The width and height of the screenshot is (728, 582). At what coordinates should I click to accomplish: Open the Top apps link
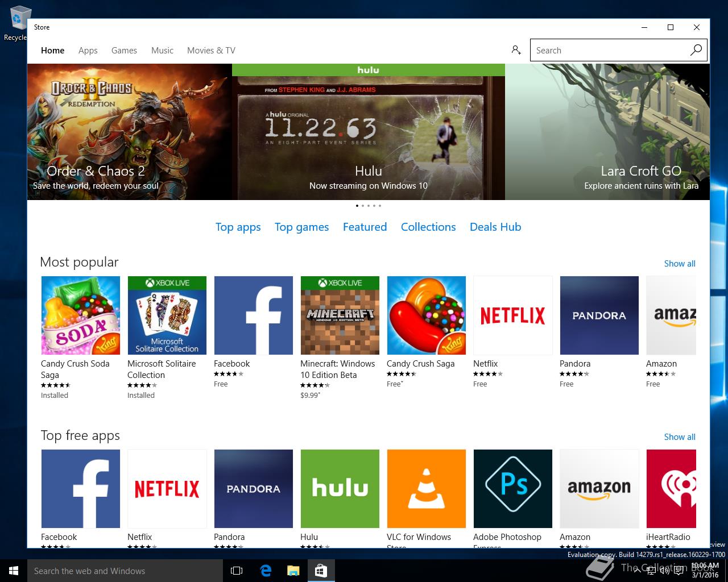(x=238, y=227)
